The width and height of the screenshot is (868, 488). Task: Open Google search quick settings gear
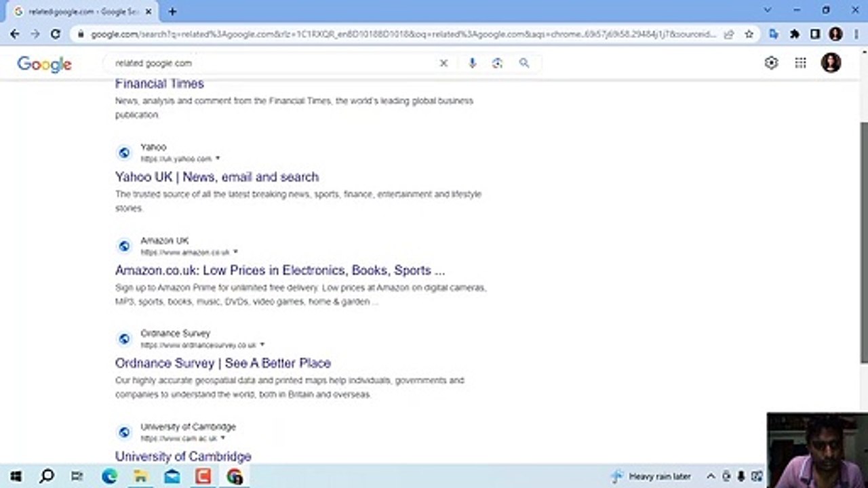[771, 63]
